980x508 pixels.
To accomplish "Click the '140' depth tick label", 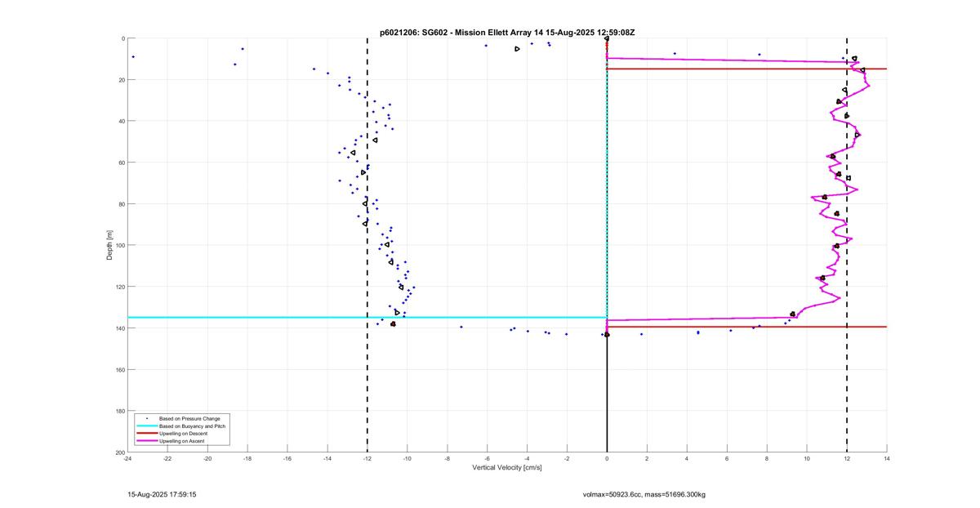I will [x=119, y=328].
